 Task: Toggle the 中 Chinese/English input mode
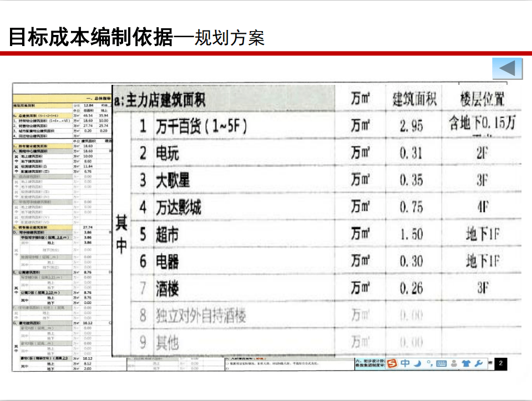point(406,364)
